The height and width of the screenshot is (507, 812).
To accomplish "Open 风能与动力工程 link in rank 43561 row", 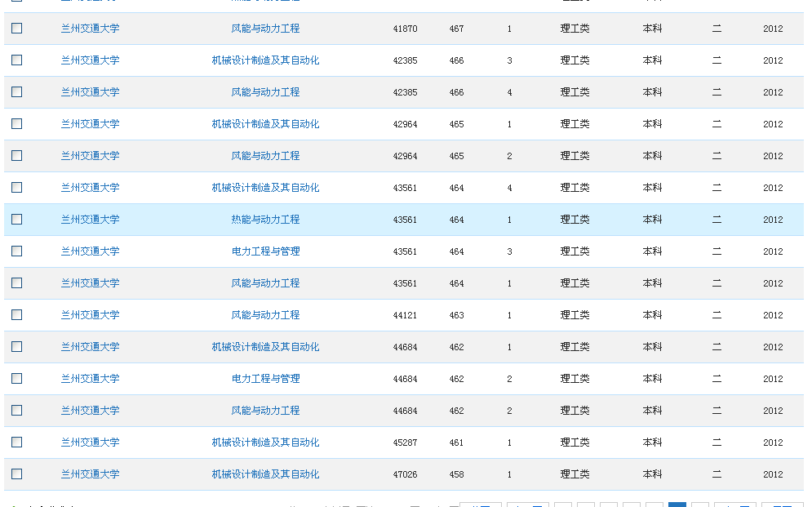I will pyautogui.click(x=265, y=283).
